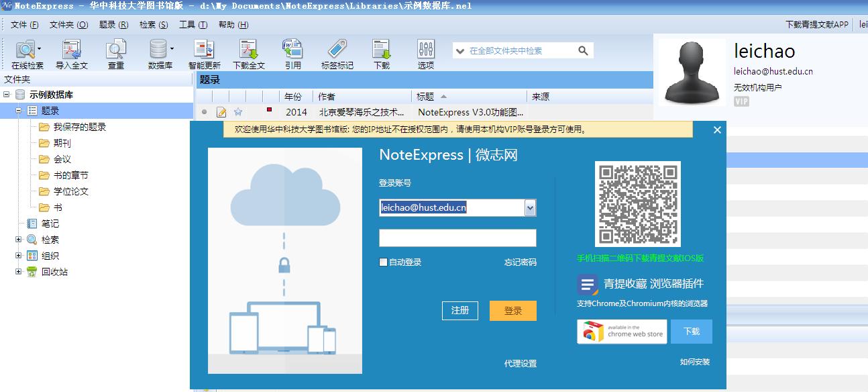Image resolution: width=868 pixels, height=392 pixels.
Task: Select the 会议 folder
Action: (62, 159)
